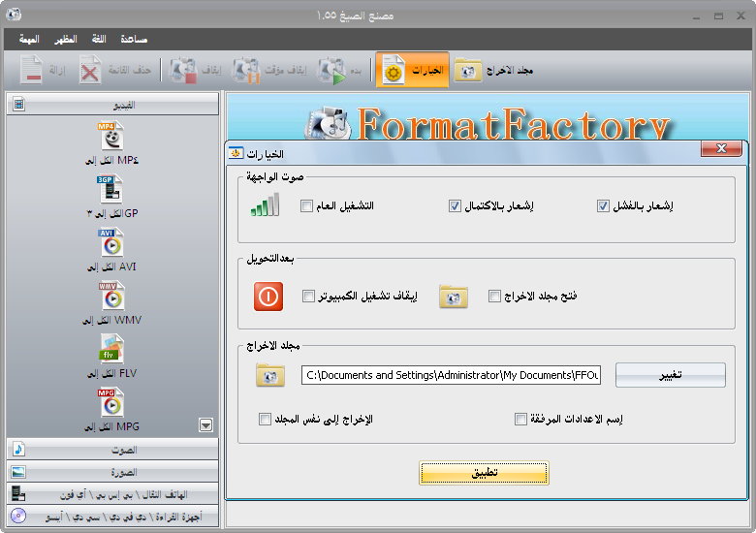Screen dimensions: 756x533
Task: Close the الخيارات options dialog
Action: tap(721, 148)
